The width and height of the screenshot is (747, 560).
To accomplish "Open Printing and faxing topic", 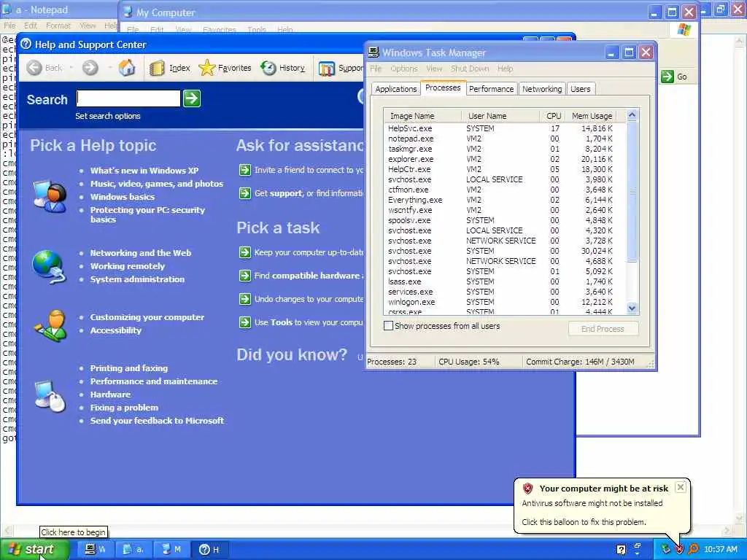I will click(128, 368).
